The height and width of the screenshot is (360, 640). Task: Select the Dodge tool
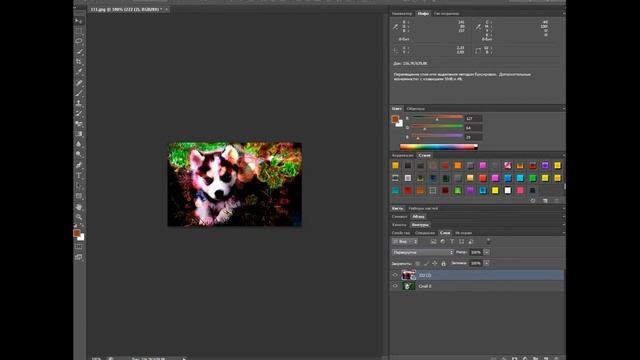click(79, 155)
